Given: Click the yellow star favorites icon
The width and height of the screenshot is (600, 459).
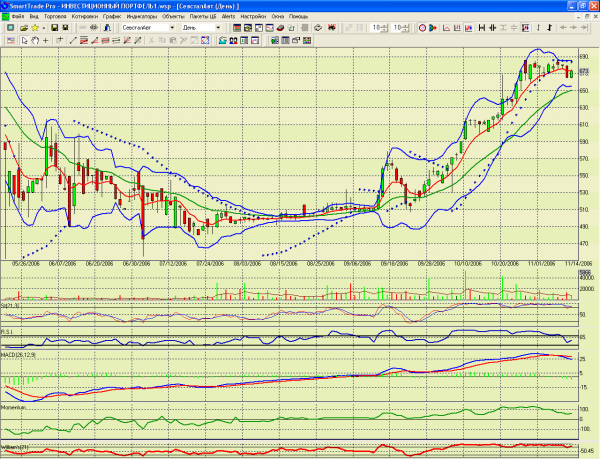Looking at the screenshot, I should pos(35,28).
